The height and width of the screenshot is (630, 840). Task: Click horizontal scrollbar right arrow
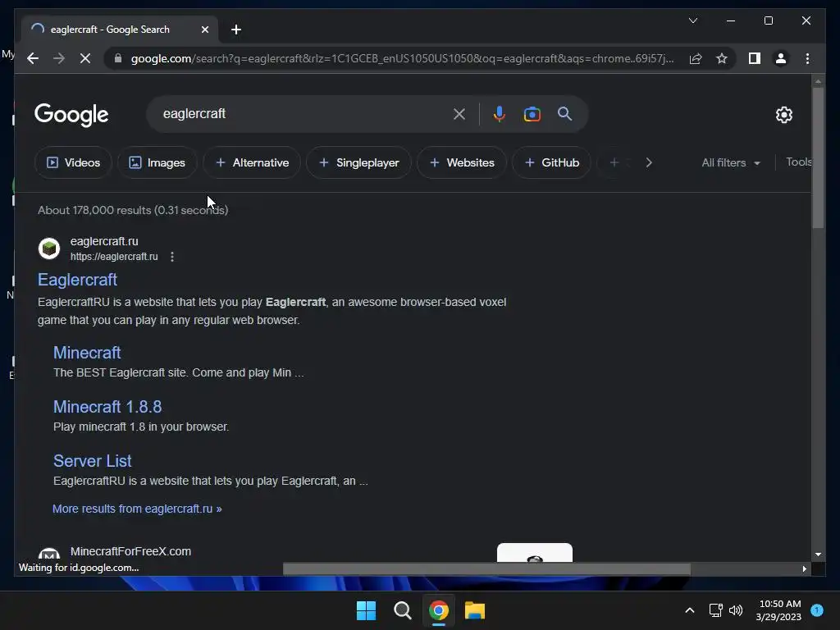point(804,569)
